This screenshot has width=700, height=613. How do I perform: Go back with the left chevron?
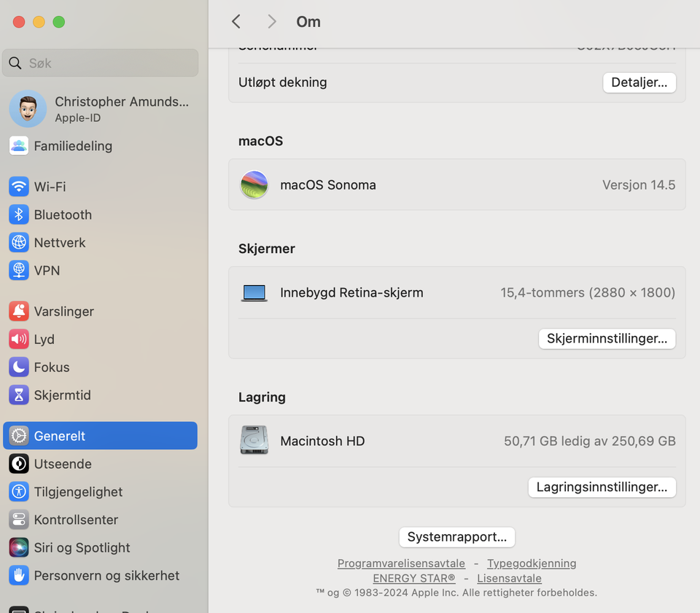coord(236,21)
